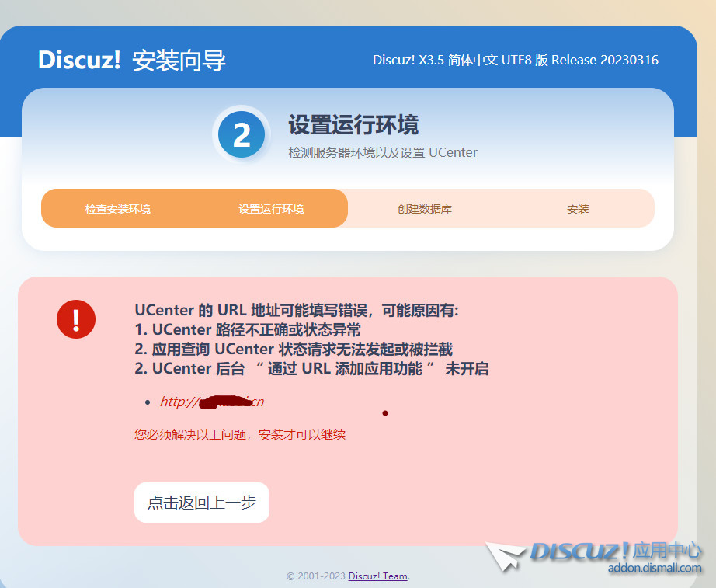Click the red exclamation error icon
716x588 pixels.
[x=76, y=319]
